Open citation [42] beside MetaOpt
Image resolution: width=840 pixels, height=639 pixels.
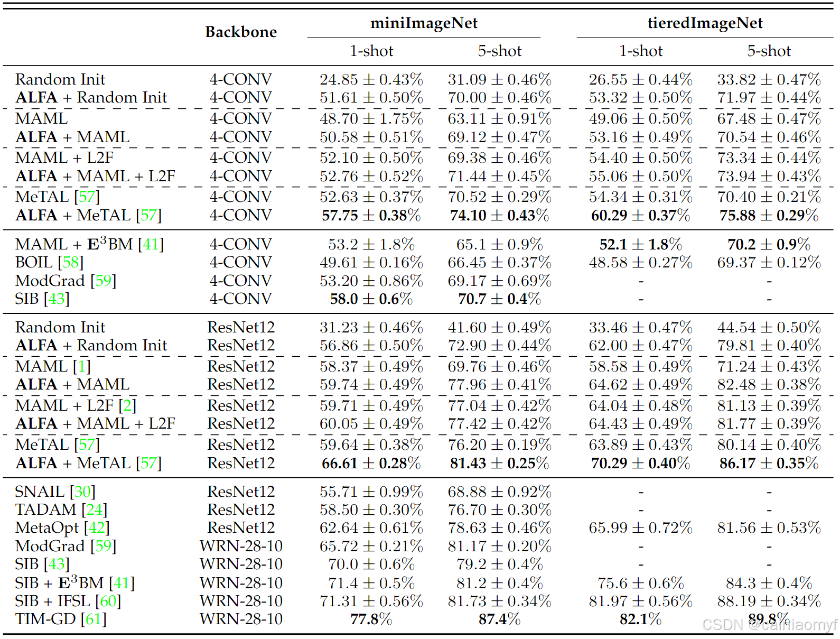tap(97, 527)
